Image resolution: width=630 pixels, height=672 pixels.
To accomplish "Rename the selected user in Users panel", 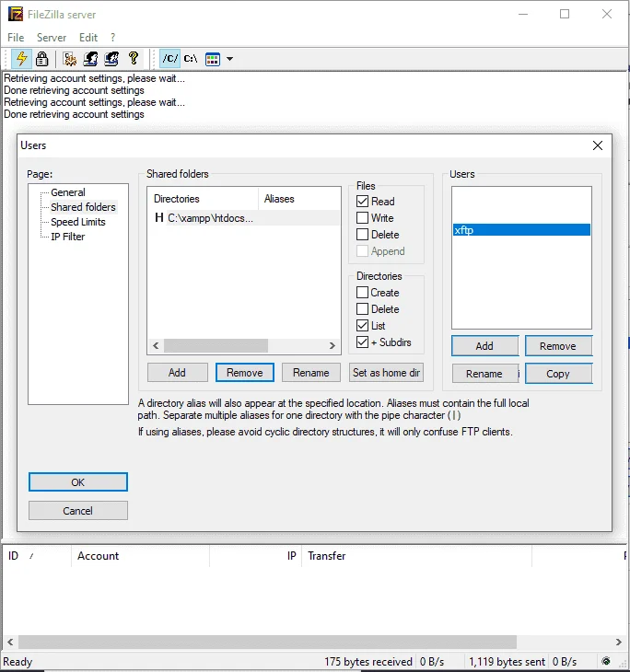I will coord(485,374).
